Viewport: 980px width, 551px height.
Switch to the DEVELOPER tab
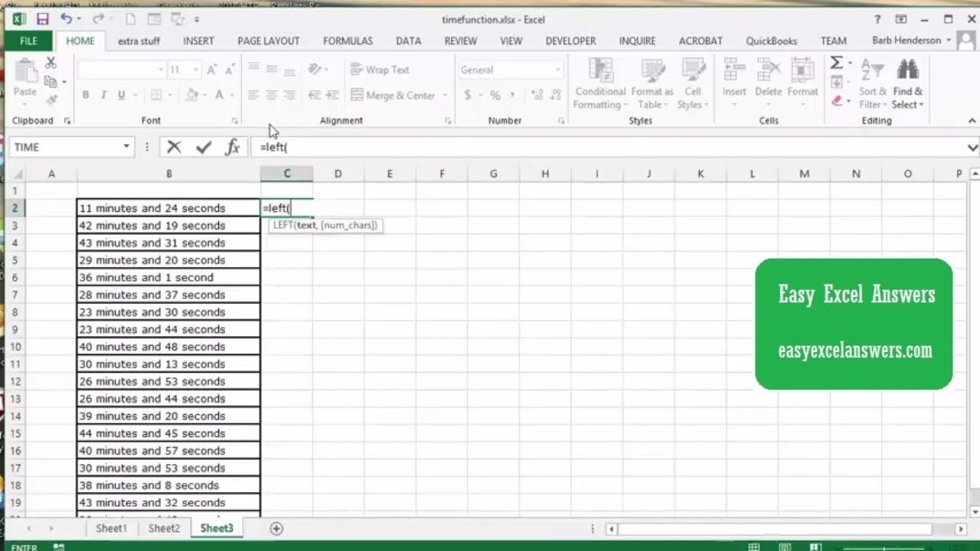tap(570, 41)
